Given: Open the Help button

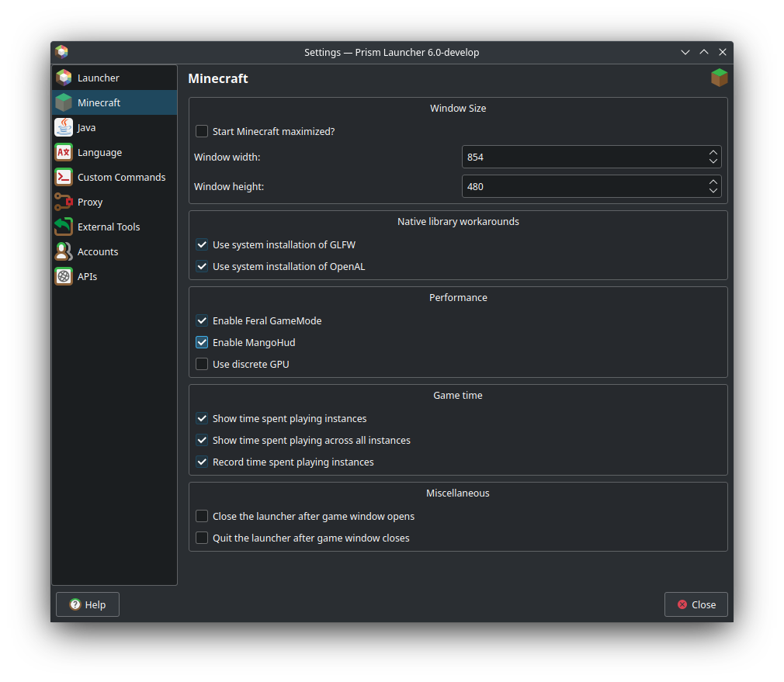Looking at the screenshot, I should [88, 604].
